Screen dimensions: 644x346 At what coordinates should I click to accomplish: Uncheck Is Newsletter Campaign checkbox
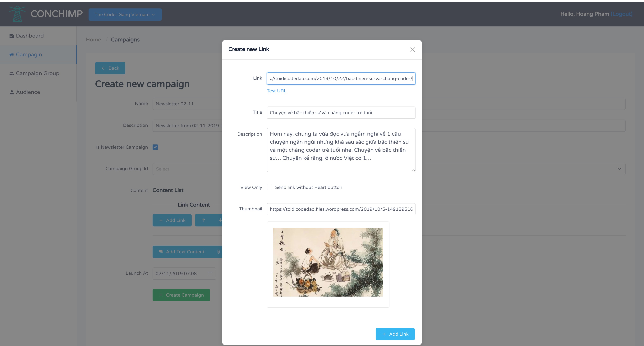click(155, 147)
